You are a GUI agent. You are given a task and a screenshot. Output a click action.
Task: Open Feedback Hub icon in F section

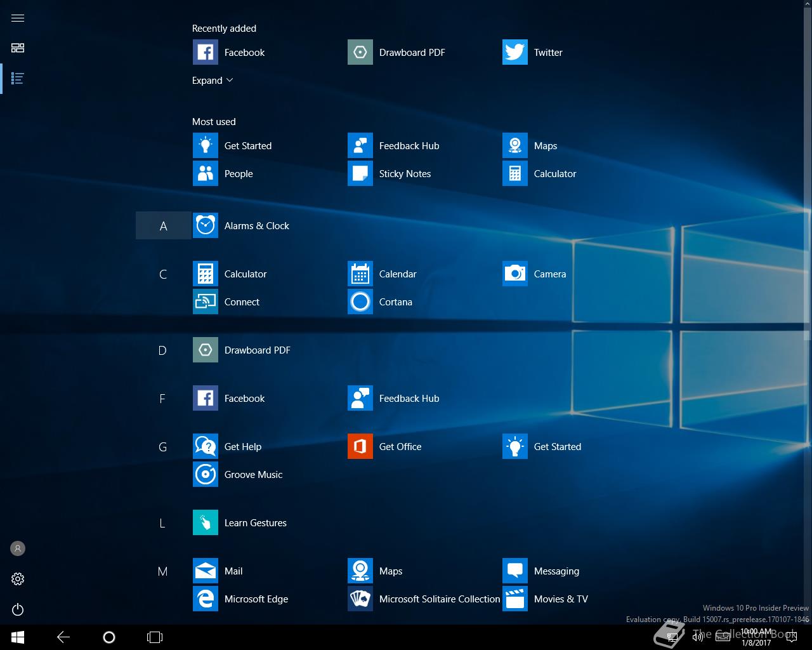(x=360, y=398)
